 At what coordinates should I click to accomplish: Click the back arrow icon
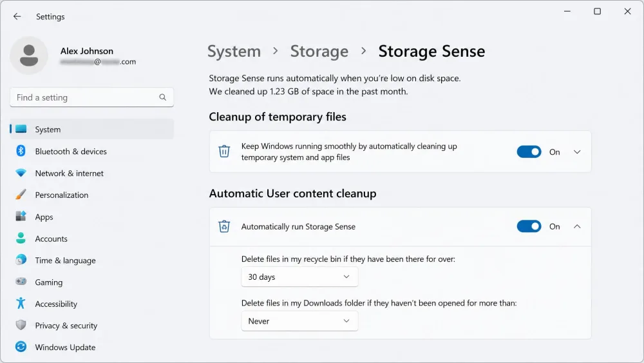[17, 17]
